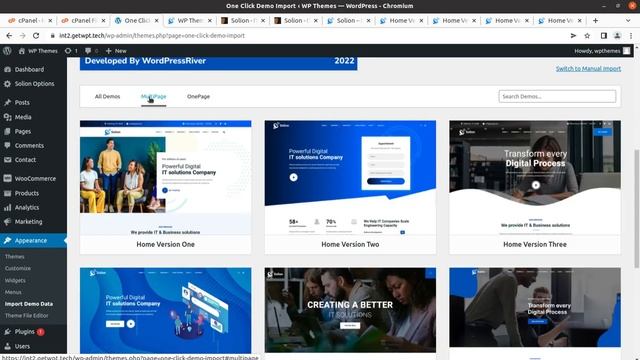Switch to first cPanel browser tab

point(30,20)
